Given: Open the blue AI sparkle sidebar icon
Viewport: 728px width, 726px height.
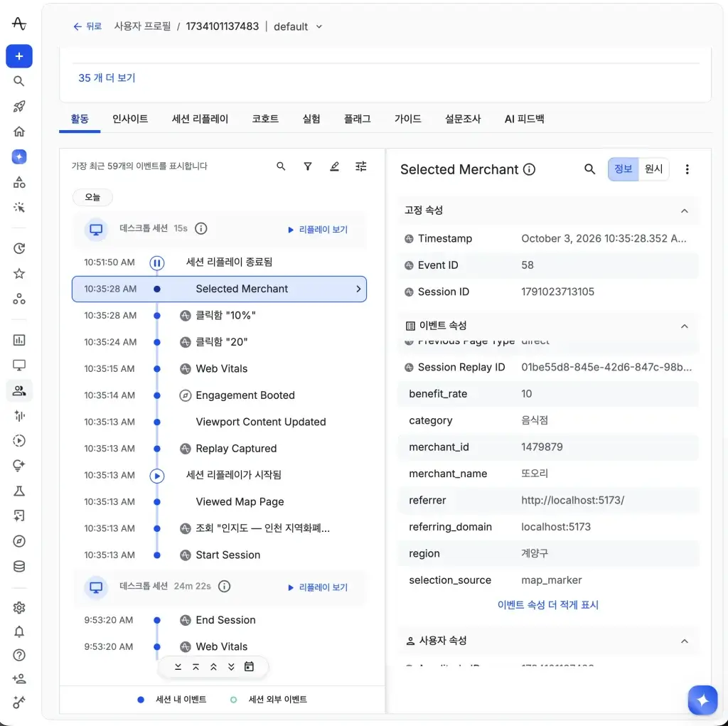Looking at the screenshot, I should (19, 157).
